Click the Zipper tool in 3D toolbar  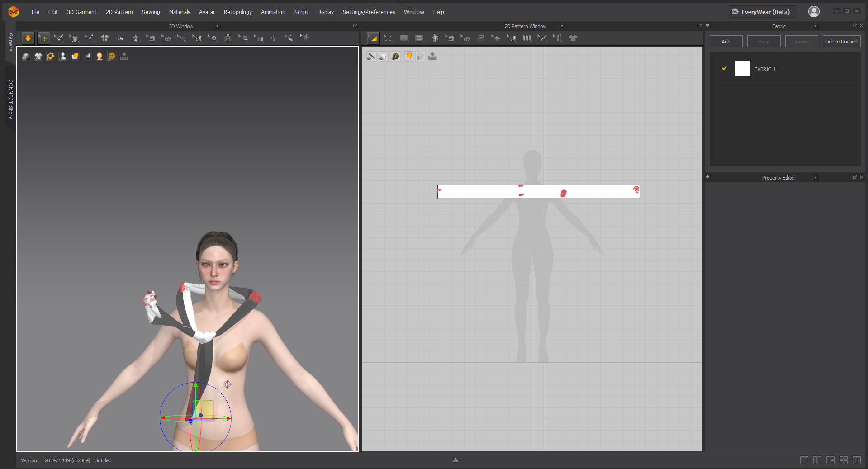pos(228,38)
